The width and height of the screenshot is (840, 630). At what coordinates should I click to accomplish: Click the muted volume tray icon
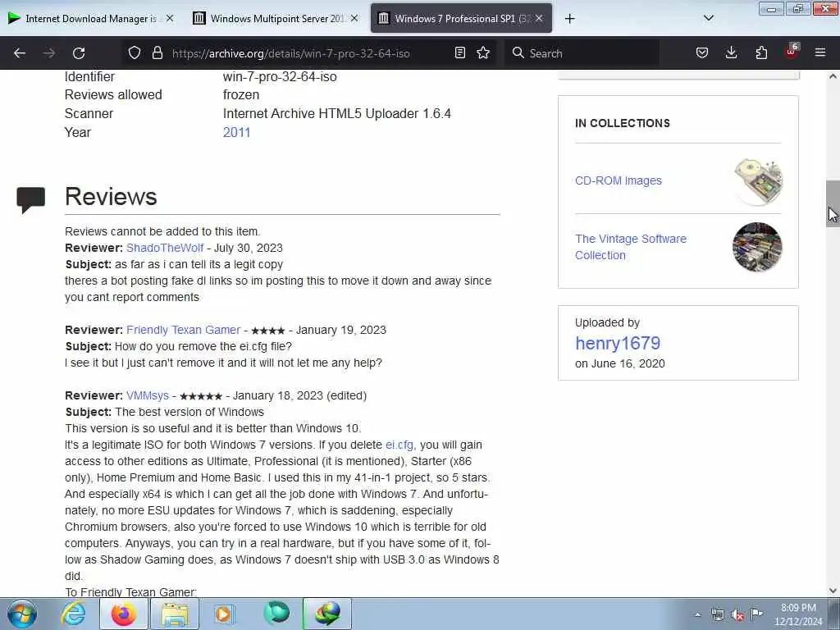[737, 614]
